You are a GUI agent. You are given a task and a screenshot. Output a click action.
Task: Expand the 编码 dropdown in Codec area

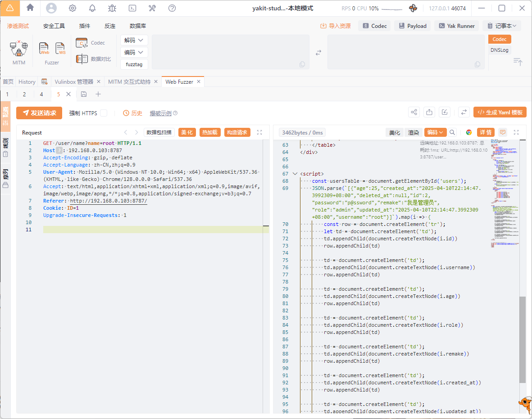(134, 52)
